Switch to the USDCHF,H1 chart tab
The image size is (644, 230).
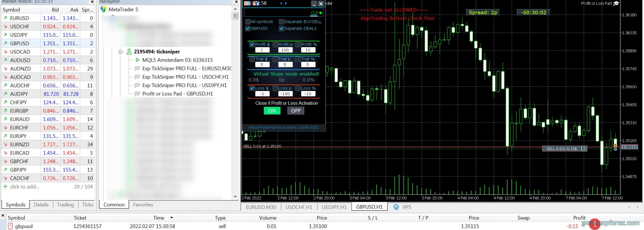point(299,207)
